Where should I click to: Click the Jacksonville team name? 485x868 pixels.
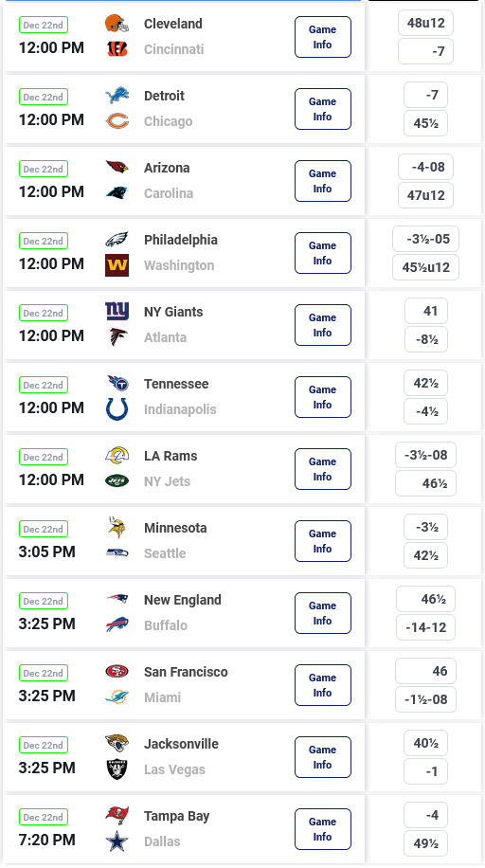(x=181, y=744)
